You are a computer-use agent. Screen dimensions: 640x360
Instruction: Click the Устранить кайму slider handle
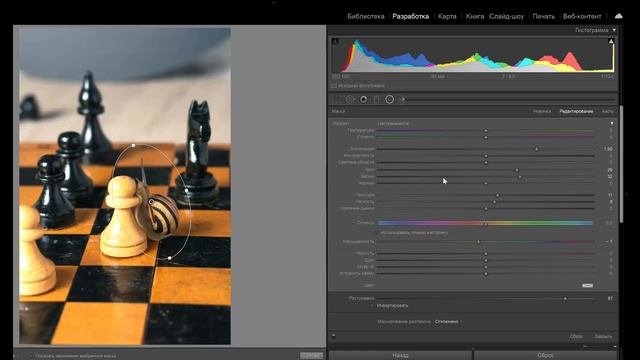[486, 273]
